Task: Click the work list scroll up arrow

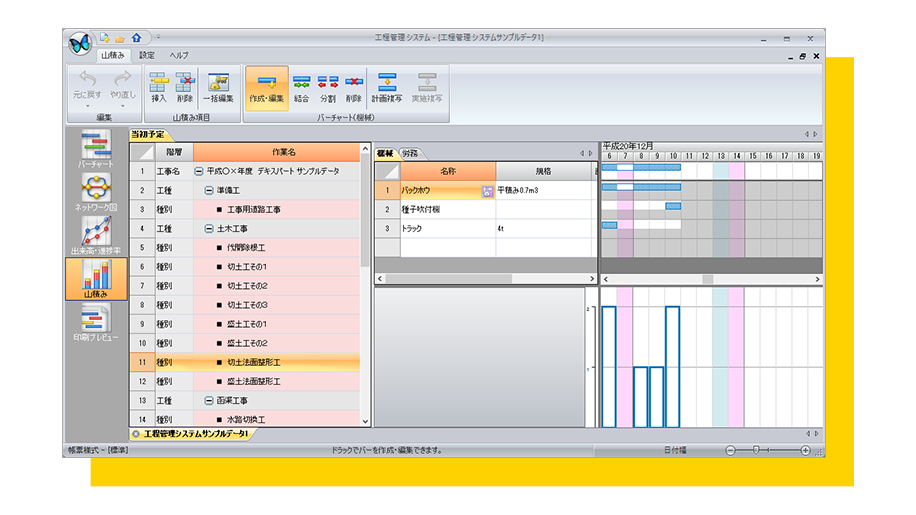Action: 365,149
